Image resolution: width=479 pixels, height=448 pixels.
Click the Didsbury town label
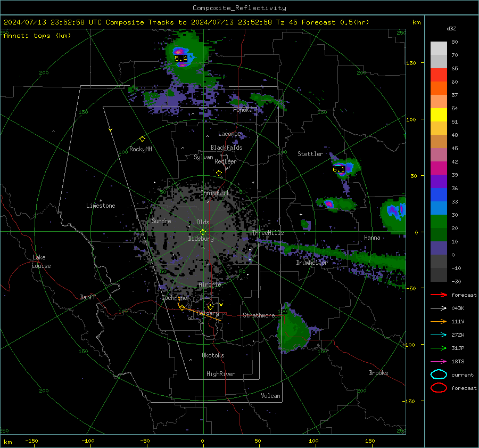click(201, 239)
